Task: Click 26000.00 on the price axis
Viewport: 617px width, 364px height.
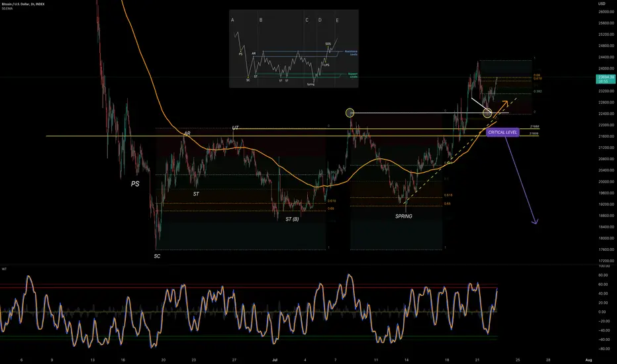Action: click(x=606, y=12)
